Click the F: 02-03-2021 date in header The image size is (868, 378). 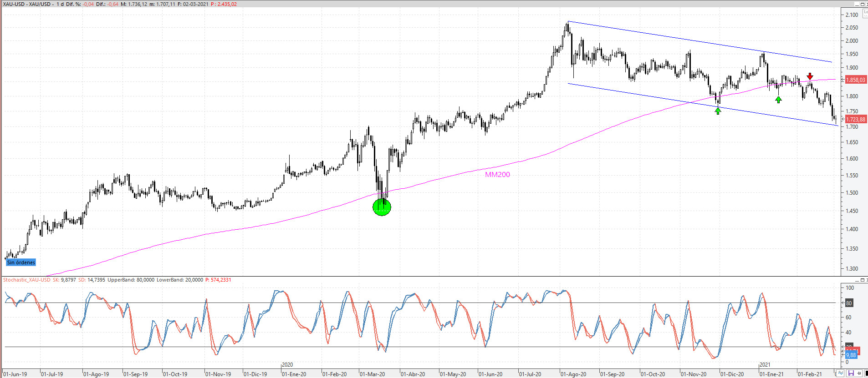point(193,4)
